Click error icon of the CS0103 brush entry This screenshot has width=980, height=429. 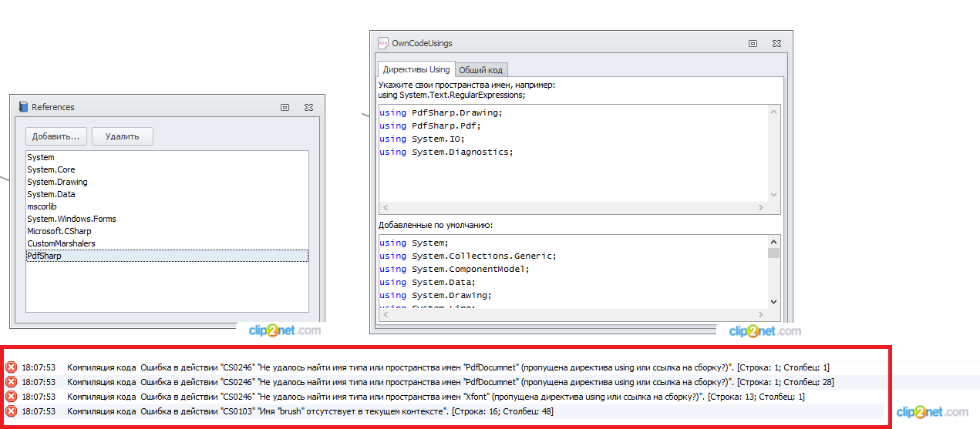pos(11,411)
